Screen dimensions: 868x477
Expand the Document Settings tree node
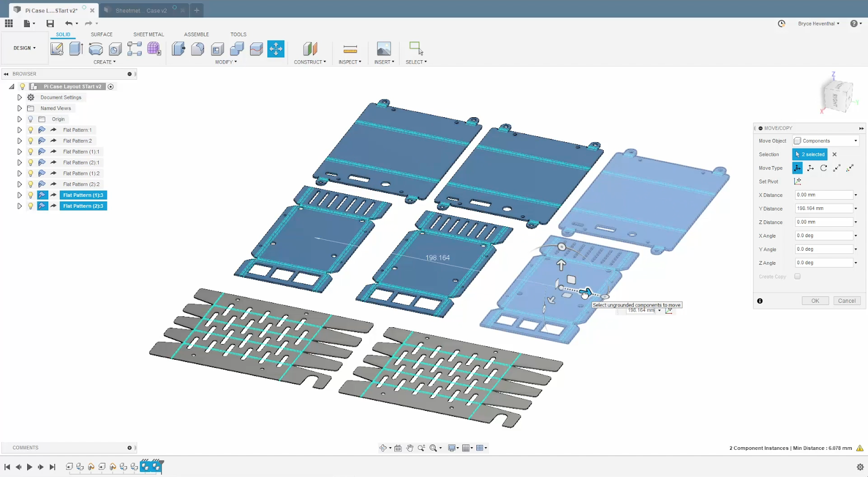pyautogui.click(x=20, y=98)
